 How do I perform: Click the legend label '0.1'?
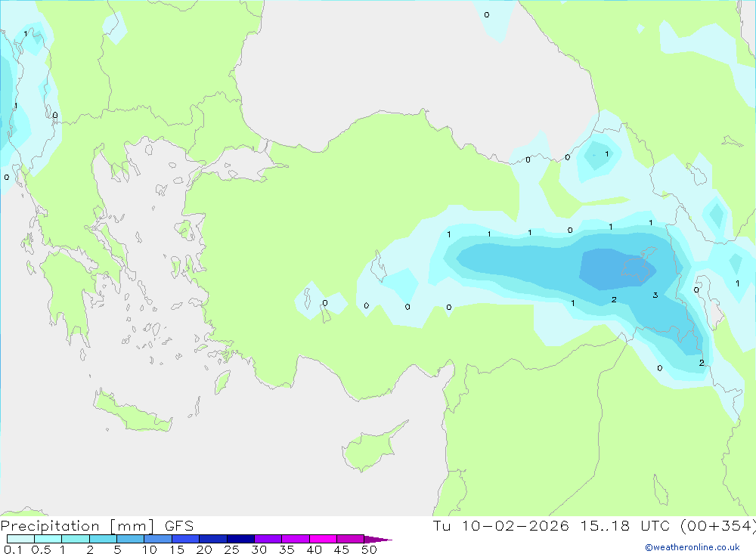pyautogui.click(x=13, y=549)
